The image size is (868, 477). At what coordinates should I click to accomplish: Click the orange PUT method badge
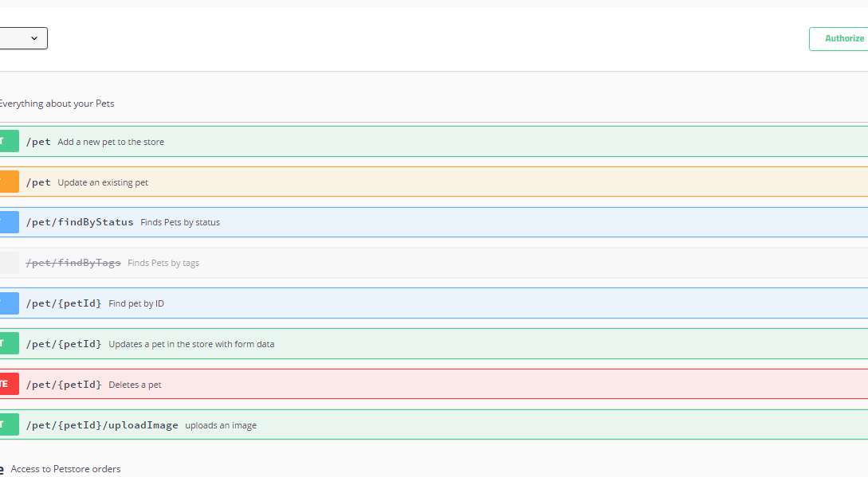point(8,182)
